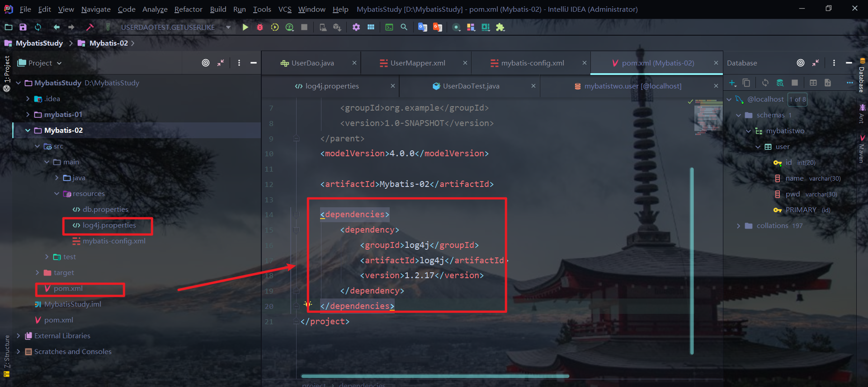Start debugging with the red bug icon
This screenshot has height=387, width=868.
click(260, 27)
